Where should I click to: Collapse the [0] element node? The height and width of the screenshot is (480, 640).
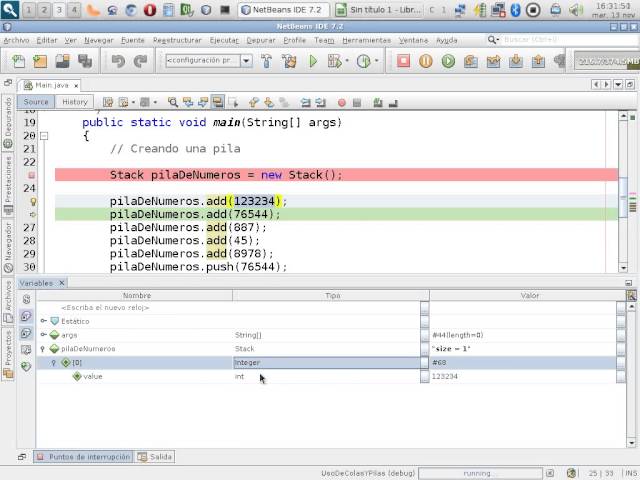tap(53, 362)
